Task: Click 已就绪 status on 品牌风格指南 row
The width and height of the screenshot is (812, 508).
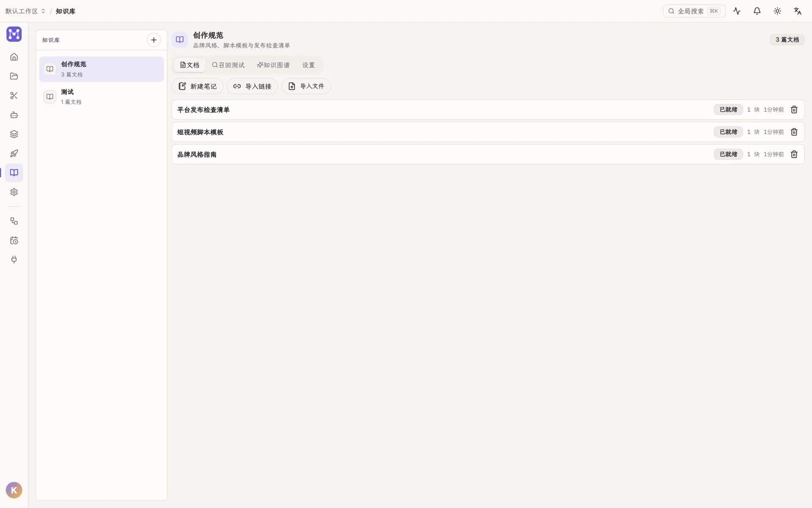Action: [x=728, y=155]
